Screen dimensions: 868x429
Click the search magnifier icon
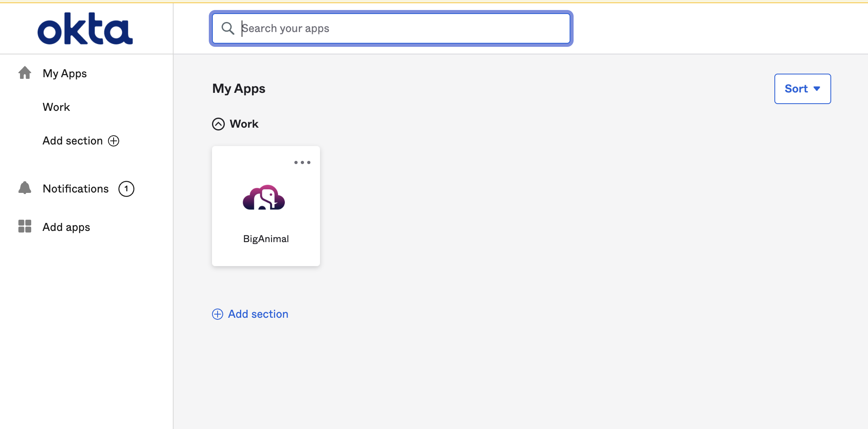click(x=228, y=28)
